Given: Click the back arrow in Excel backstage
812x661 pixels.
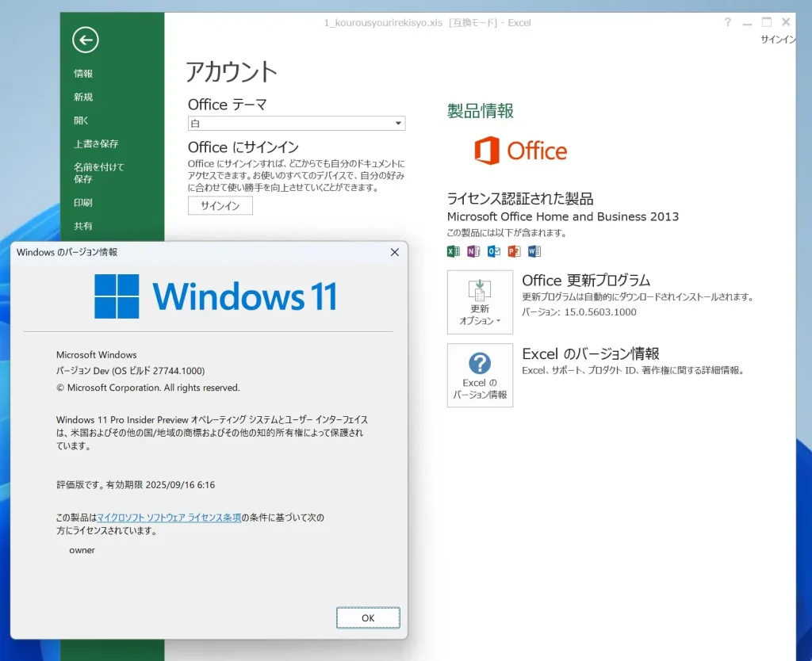Looking at the screenshot, I should point(86,40).
